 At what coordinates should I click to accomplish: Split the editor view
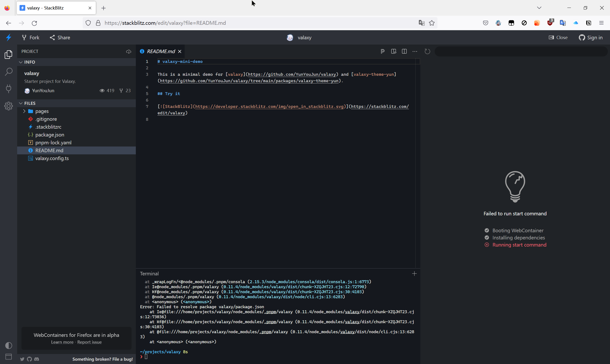point(404,51)
